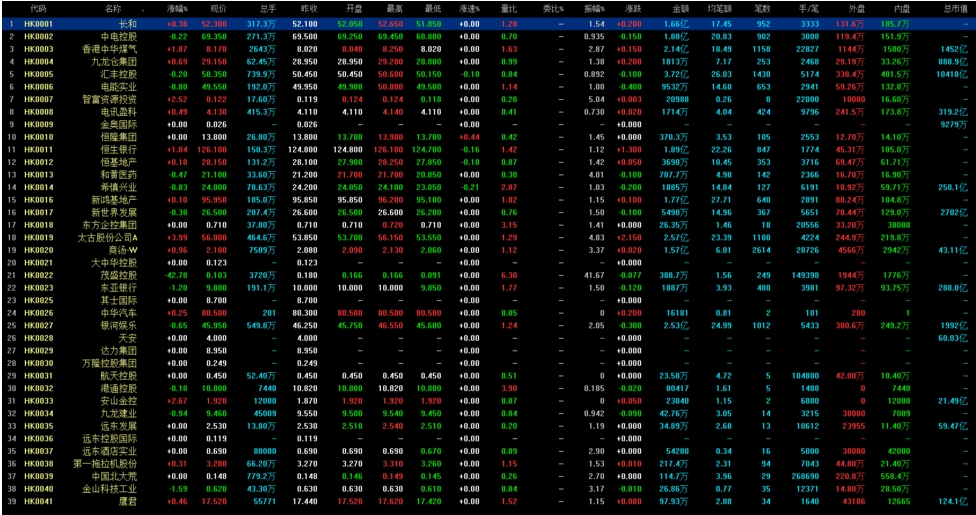This screenshot has width=976, height=515.
Task: Select stock name 希慎兴业
Action: [x=119, y=187]
